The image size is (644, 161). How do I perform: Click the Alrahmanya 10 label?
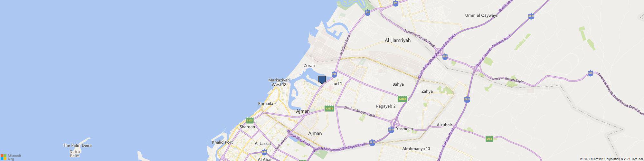[x=416, y=149]
